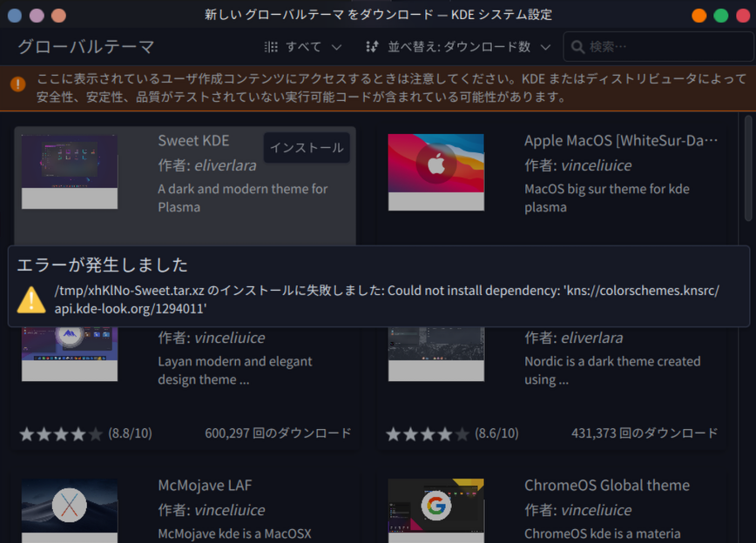The image size is (756, 543).
Task: Click '431,373 回のダウンロード' text
Action: (x=645, y=433)
